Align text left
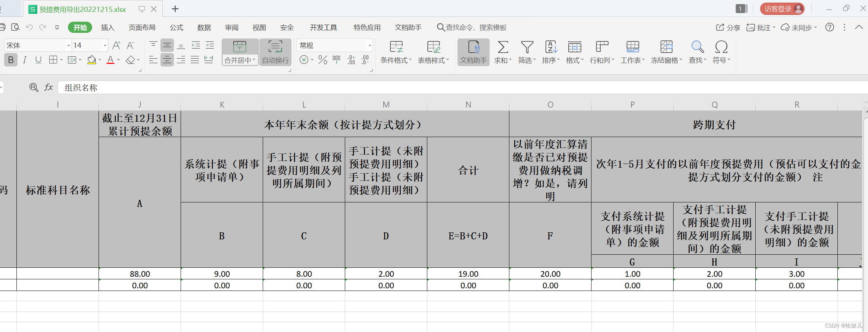The height and width of the screenshot is (332, 868). pos(153,60)
